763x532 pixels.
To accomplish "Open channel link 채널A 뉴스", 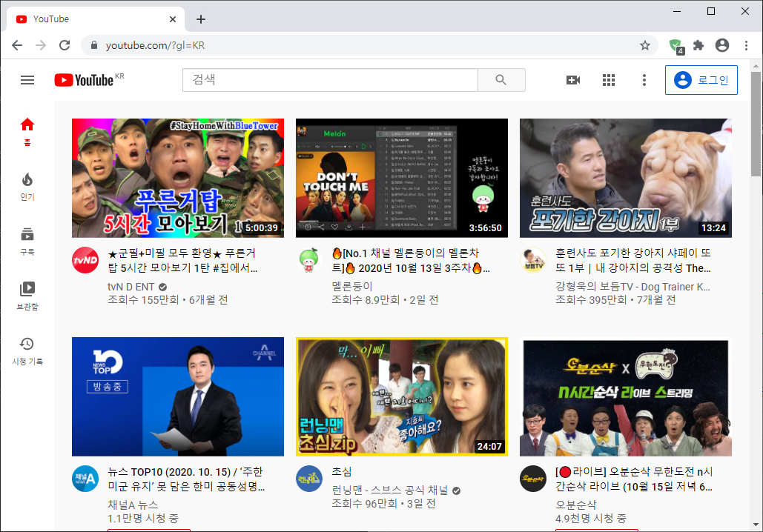I will 133,505.
